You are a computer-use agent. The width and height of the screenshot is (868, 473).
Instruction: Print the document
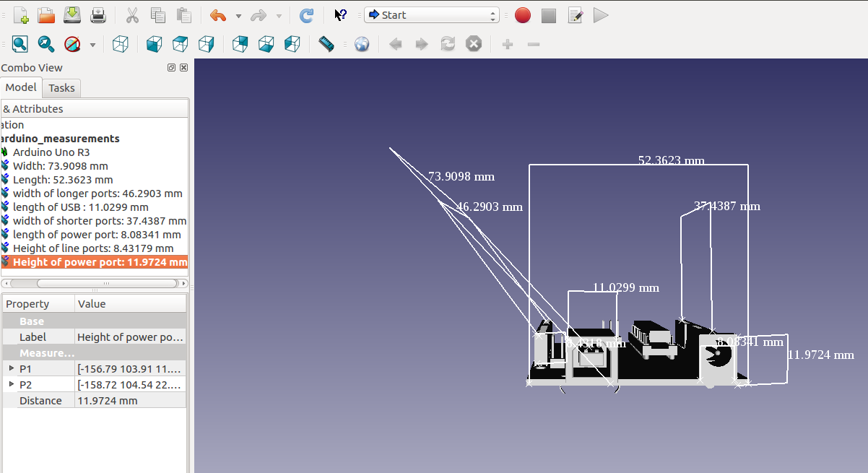tap(98, 14)
